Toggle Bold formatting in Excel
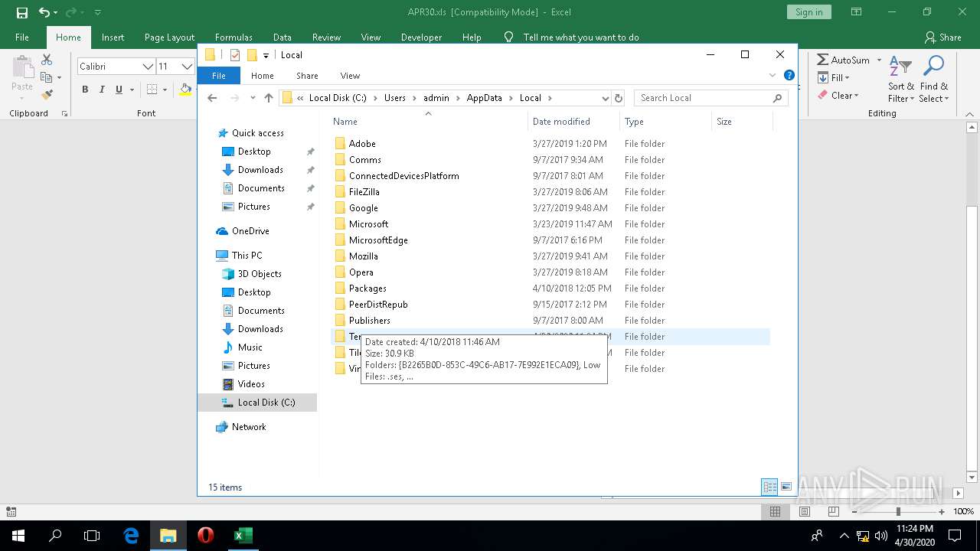The width and height of the screenshot is (980, 551). [85, 90]
